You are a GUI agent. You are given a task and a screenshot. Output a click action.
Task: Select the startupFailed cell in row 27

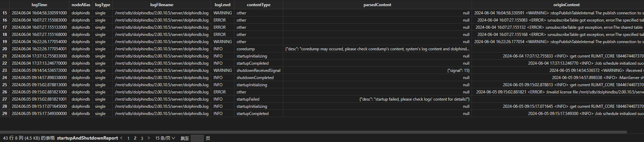(248, 99)
